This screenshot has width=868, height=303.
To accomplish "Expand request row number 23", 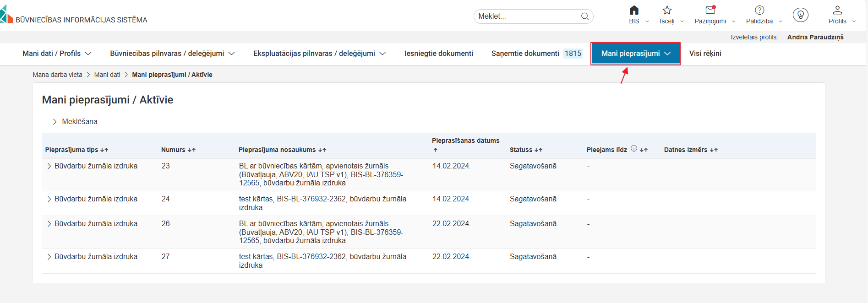I will 49,166.
